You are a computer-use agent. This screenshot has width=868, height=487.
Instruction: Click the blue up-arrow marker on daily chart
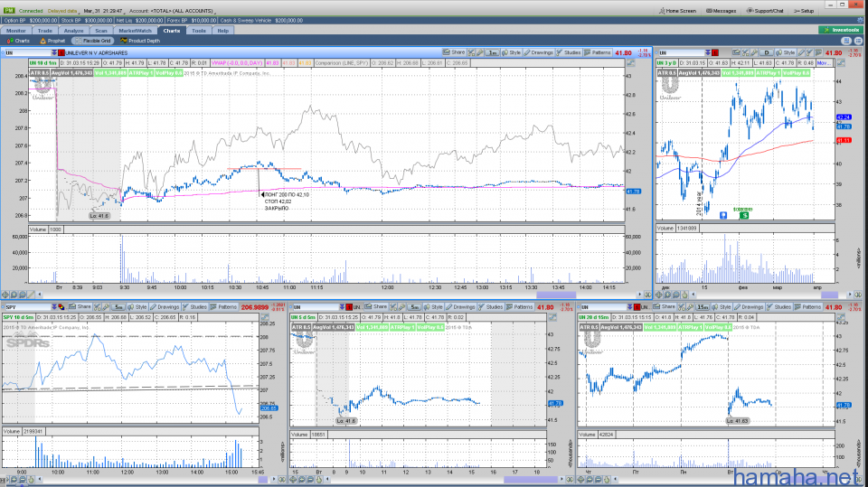point(723,215)
